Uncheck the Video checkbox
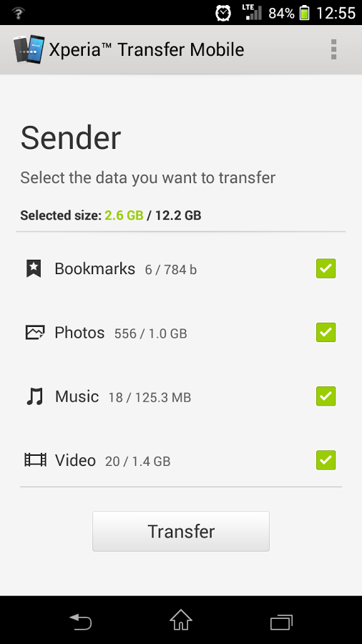The image size is (362, 644). coord(326,460)
